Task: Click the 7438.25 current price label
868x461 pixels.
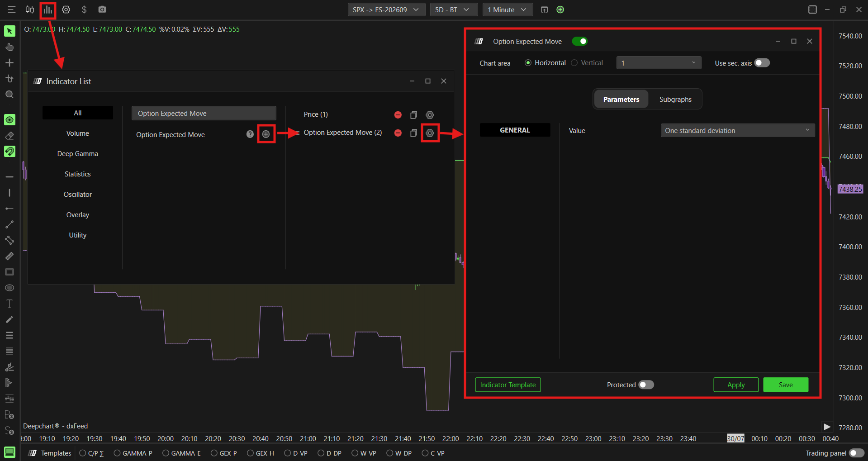Action: 850,189
